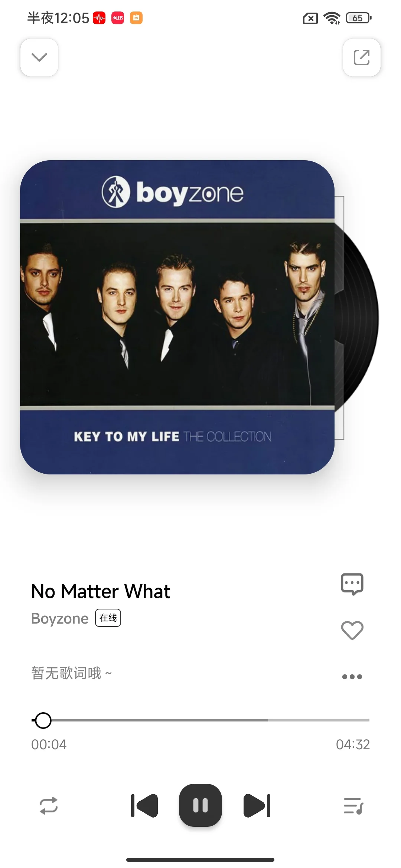This screenshot has width=401, height=868.
Task: Open the three-dot more options menu
Action: pyautogui.click(x=352, y=677)
